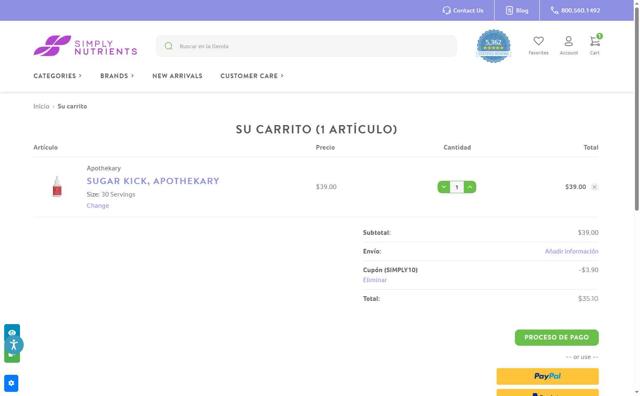Click Change under Size 30 Servings
Image resolution: width=640 pixels, height=396 pixels.
tap(98, 205)
